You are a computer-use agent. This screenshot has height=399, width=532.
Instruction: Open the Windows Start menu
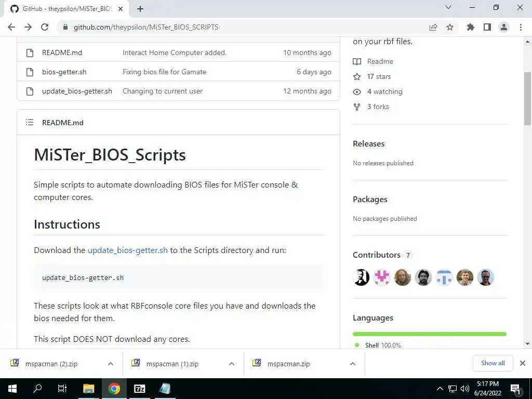12,389
